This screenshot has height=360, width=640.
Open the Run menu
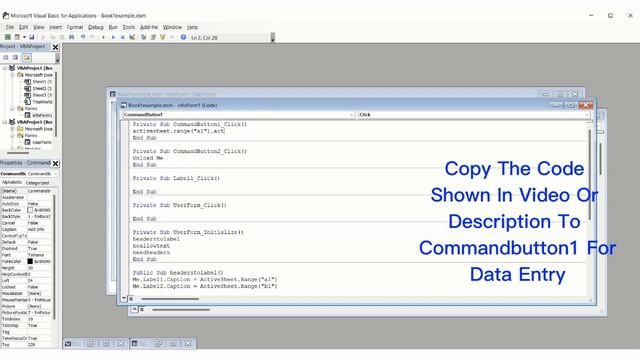coord(113,27)
